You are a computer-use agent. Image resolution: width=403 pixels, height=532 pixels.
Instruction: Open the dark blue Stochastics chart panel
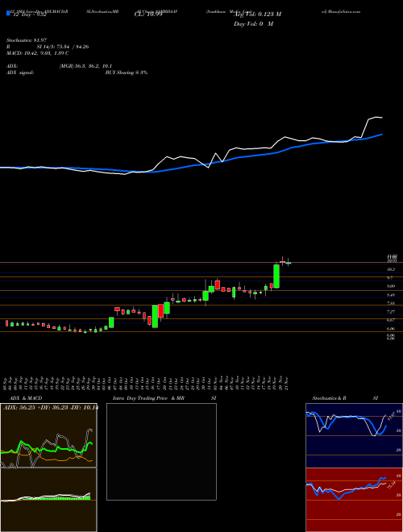click(x=354, y=435)
